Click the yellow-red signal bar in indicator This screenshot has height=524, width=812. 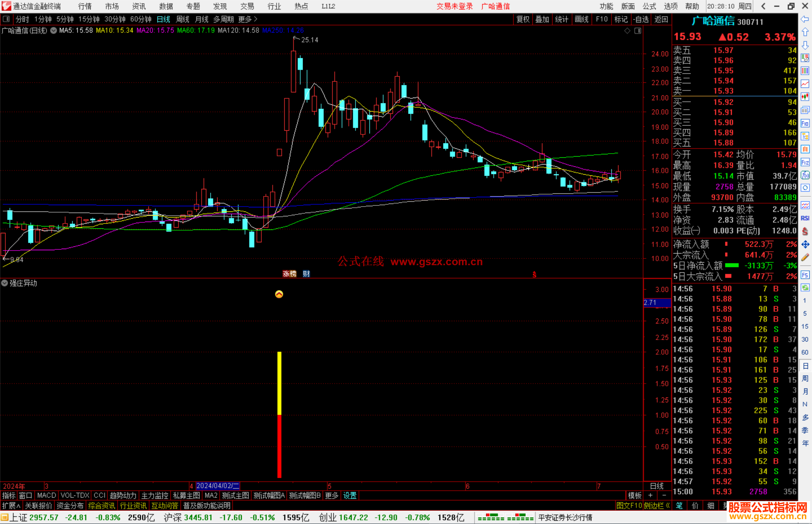[279, 415]
